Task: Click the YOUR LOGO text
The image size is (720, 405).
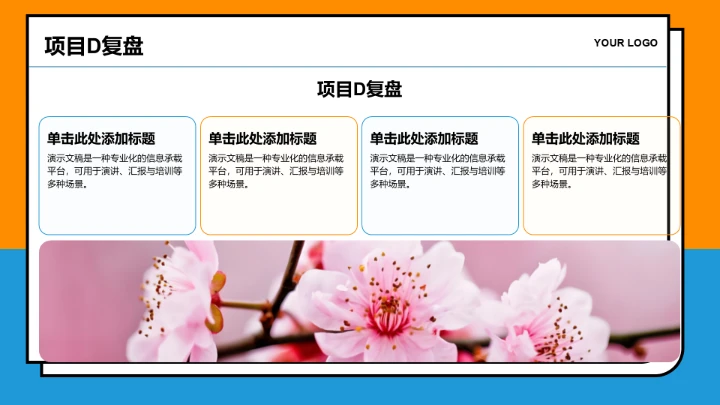Action: point(625,43)
